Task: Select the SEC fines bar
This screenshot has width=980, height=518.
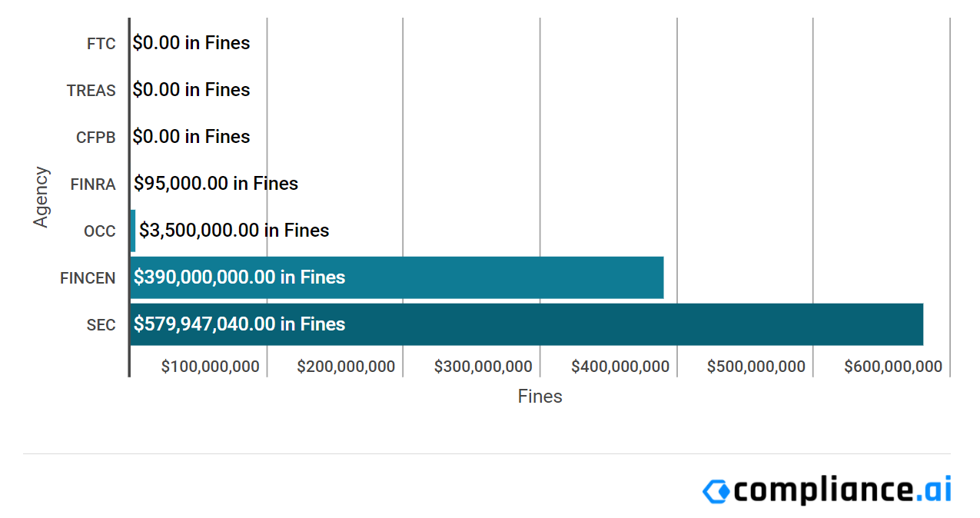Action: tap(527, 324)
